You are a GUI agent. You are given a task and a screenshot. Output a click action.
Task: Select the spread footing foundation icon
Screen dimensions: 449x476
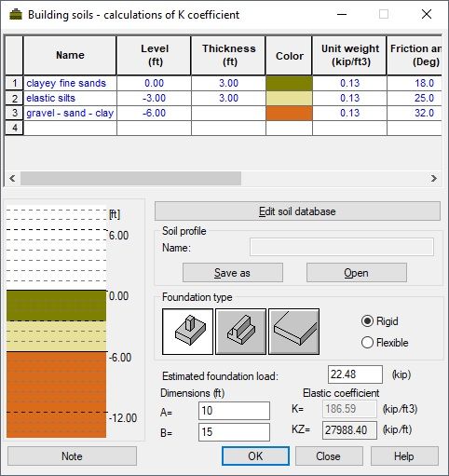187,332
